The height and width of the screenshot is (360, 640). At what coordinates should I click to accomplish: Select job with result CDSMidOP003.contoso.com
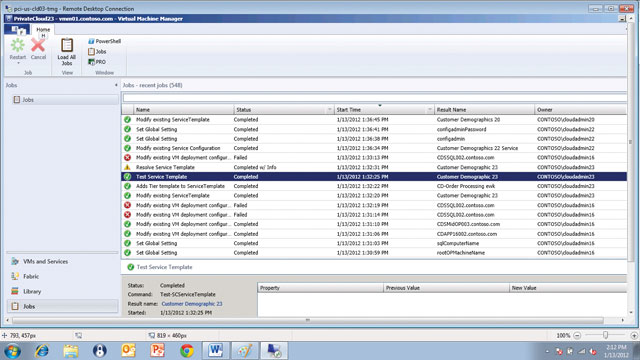[x=374, y=224]
